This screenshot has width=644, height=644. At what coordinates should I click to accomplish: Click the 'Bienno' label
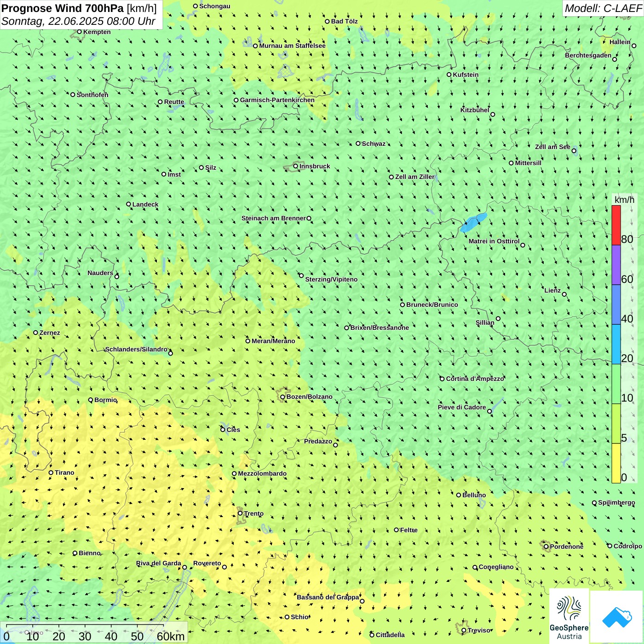coord(90,553)
